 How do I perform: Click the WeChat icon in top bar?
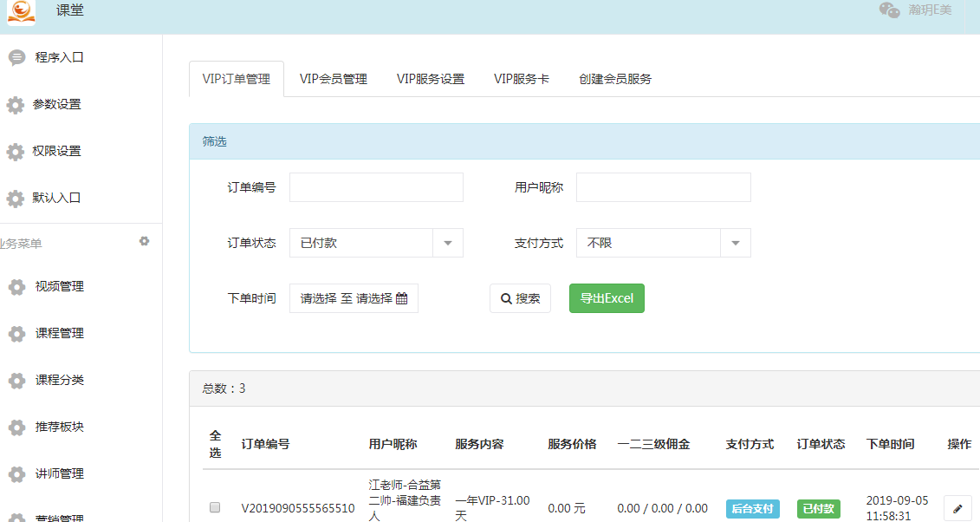pos(889,10)
